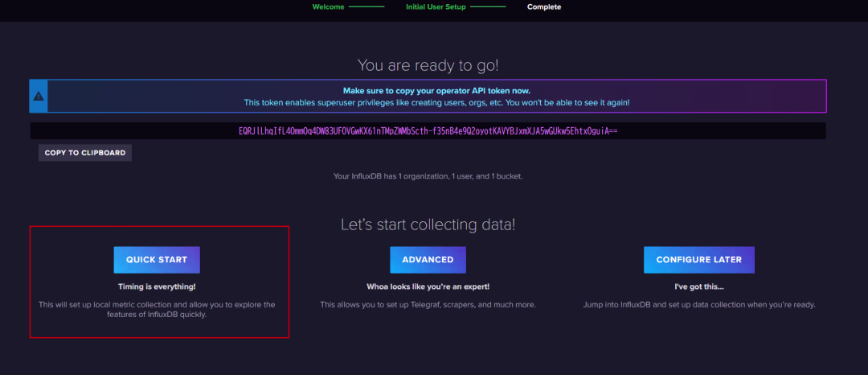This screenshot has height=375, width=868.
Task: Select the Complete wizard step
Action: (544, 7)
